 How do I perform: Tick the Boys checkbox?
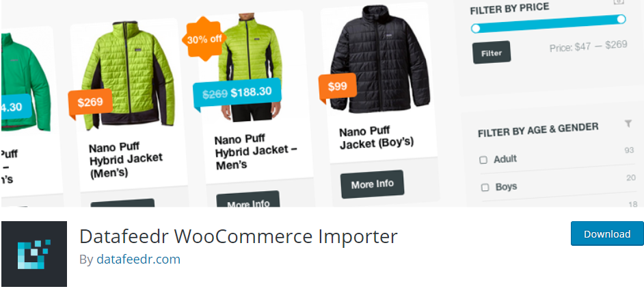tap(485, 188)
